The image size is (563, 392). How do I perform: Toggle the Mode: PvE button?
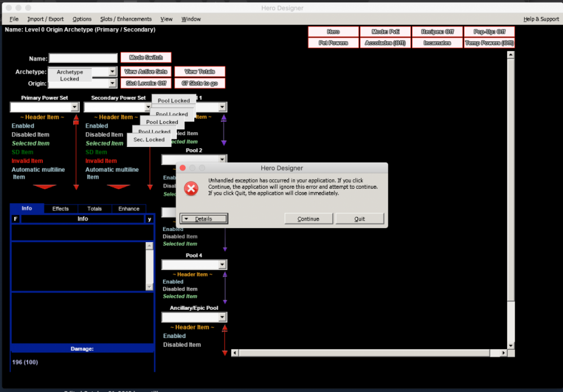385,32
